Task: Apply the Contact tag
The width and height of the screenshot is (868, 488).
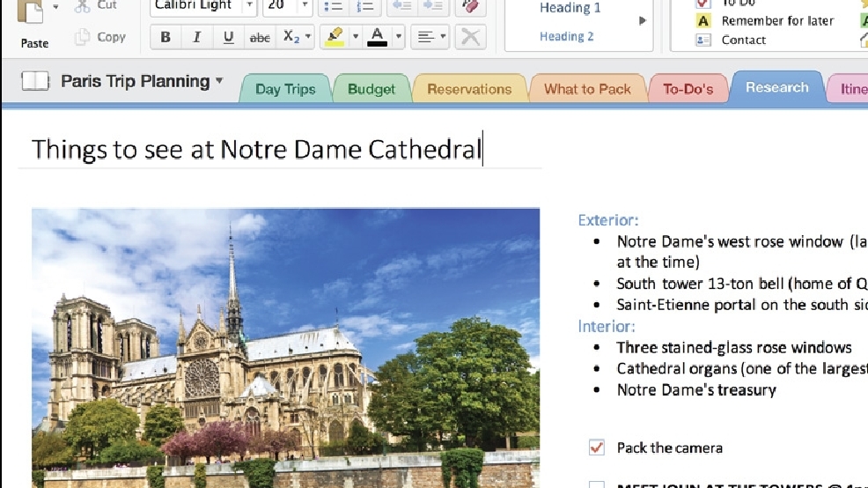Action: (744, 40)
